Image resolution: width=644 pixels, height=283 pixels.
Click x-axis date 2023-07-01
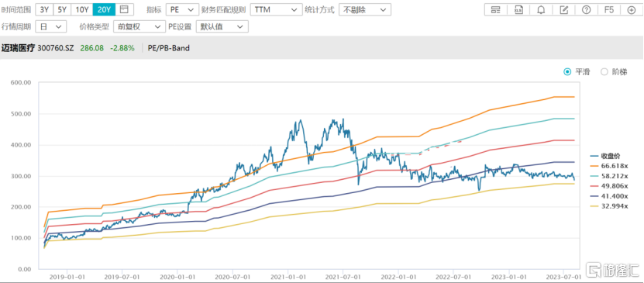coord(564,278)
